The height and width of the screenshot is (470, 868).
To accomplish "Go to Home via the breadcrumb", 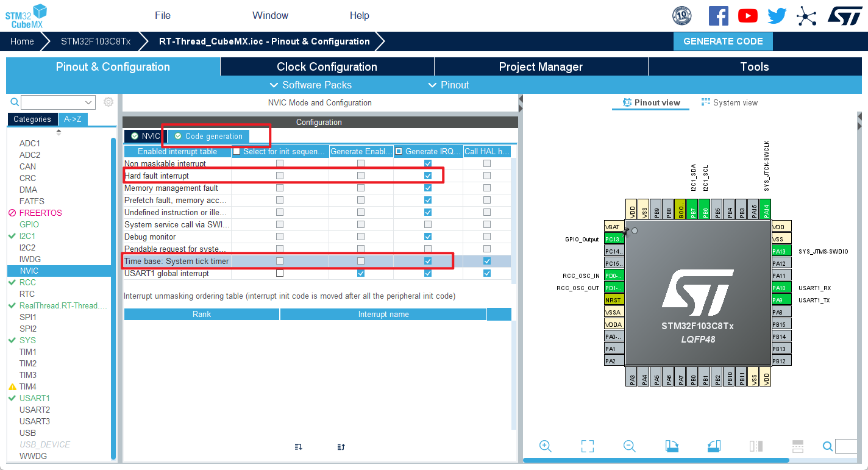I will [x=22, y=41].
